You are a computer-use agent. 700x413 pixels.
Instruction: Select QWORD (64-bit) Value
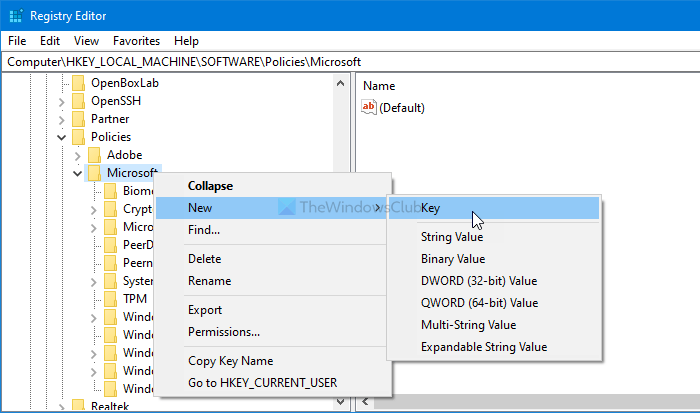tap(494, 303)
